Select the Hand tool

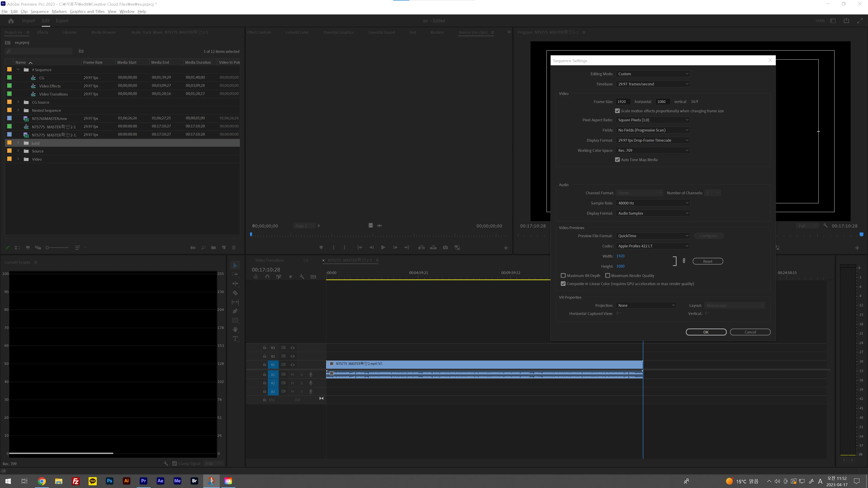[235, 329]
